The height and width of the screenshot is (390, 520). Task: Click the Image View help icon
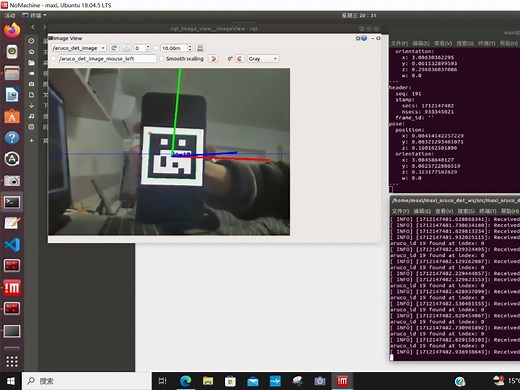click(364, 38)
